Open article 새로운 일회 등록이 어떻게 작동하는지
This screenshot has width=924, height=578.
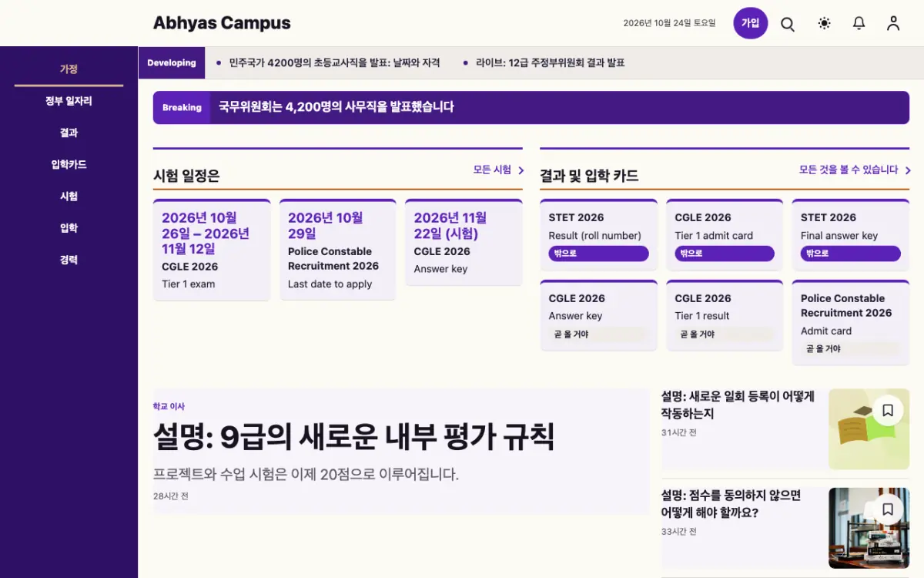coord(738,405)
